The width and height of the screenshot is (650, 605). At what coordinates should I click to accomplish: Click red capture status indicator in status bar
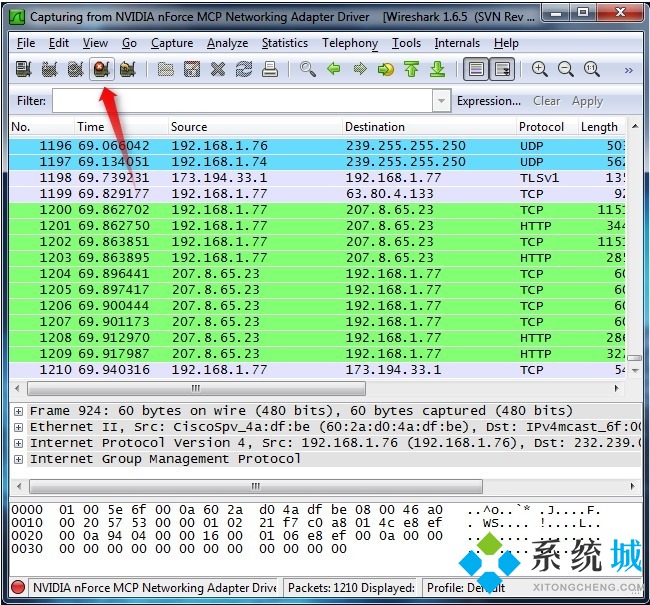coord(18,587)
